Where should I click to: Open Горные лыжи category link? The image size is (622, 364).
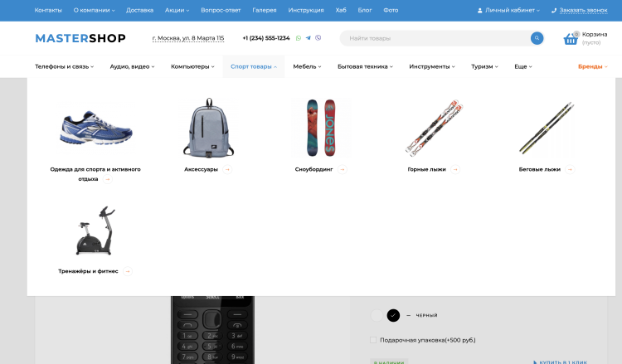pos(427,169)
